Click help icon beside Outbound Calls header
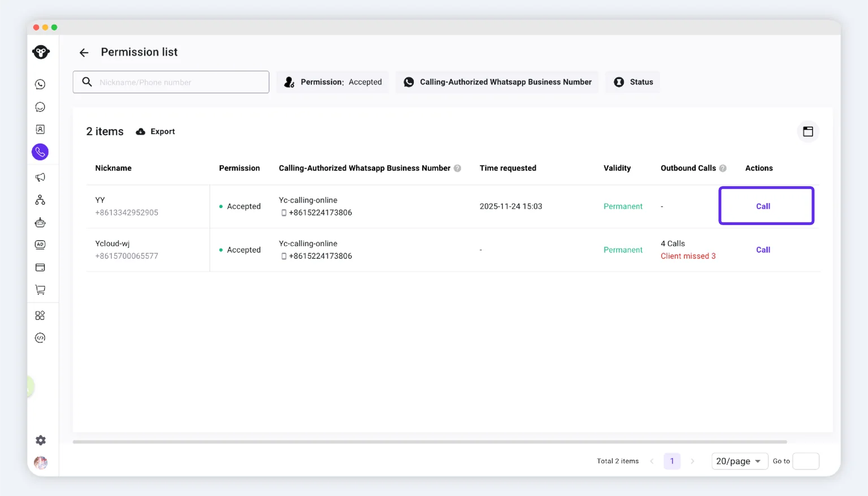Viewport: 868px width, 496px height. [x=723, y=169]
